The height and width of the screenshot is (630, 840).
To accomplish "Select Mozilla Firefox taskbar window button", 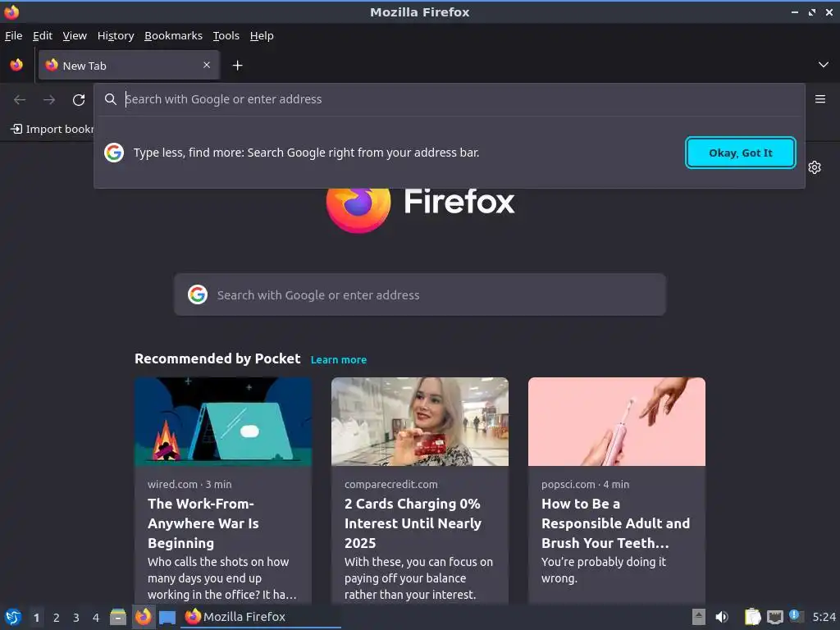I will pyautogui.click(x=260, y=617).
